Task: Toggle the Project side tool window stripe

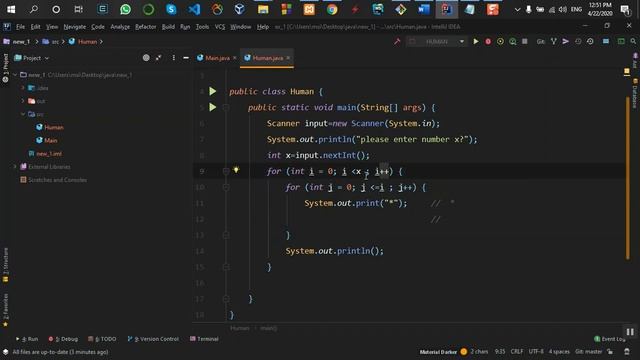Action: [x=5, y=68]
